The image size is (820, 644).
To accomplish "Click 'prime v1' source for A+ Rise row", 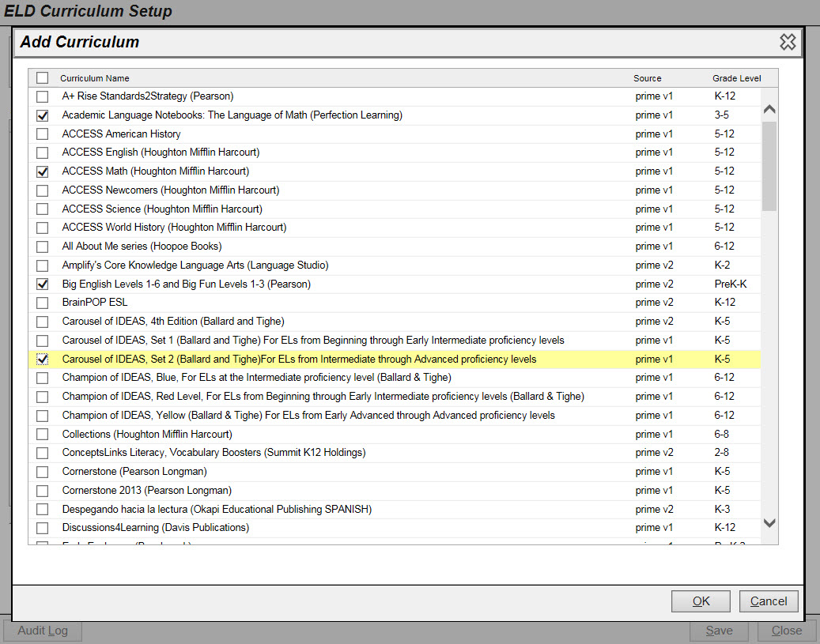I will (x=654, y=96).
